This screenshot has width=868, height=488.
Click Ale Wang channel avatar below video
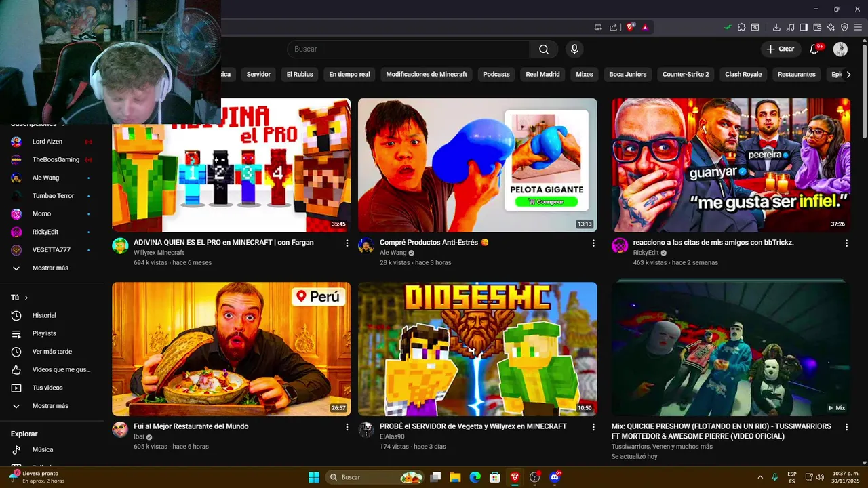[x=366, y=245]
